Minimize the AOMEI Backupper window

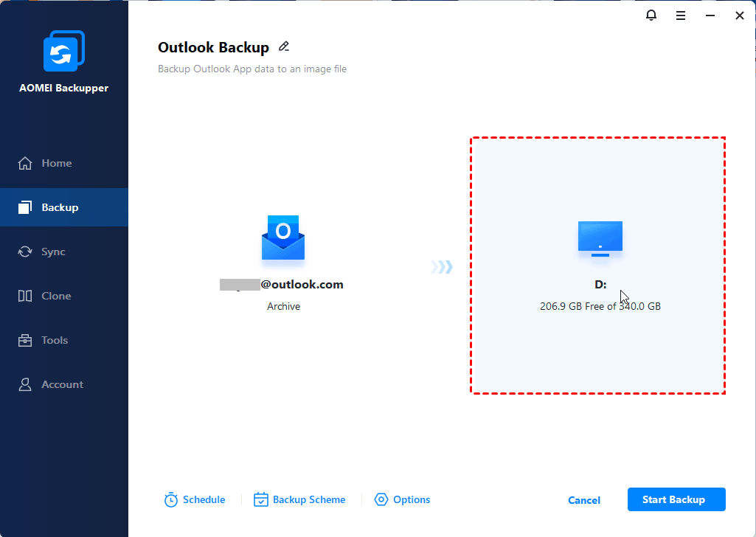(x=710, y=16)
